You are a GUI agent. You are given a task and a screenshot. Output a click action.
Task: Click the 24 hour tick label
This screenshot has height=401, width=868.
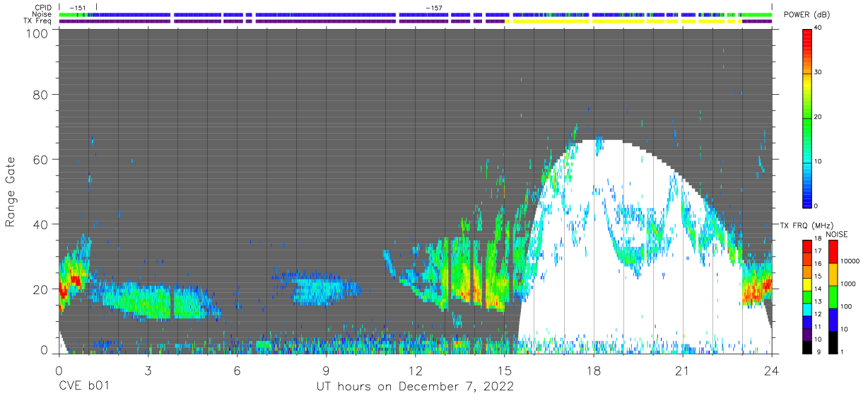pyautogui.click(x=772, y=370)
